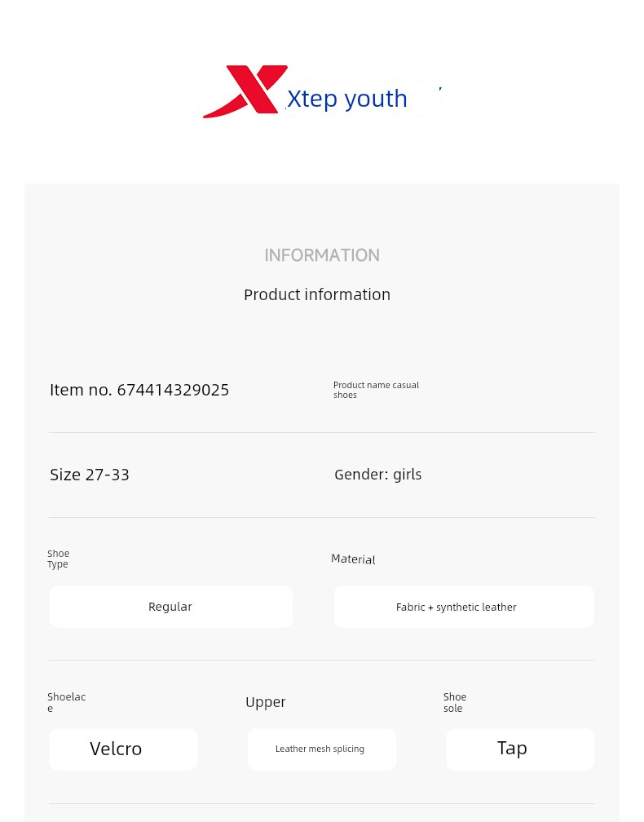Select the Velcro box
Viewport: 644px width, 822px height.
(123, 749)
